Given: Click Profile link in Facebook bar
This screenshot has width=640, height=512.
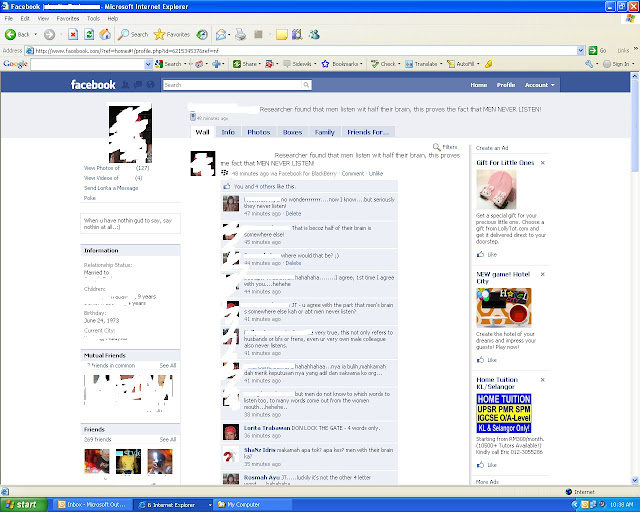Looking at the screenshot, I should tap(506, 85).
